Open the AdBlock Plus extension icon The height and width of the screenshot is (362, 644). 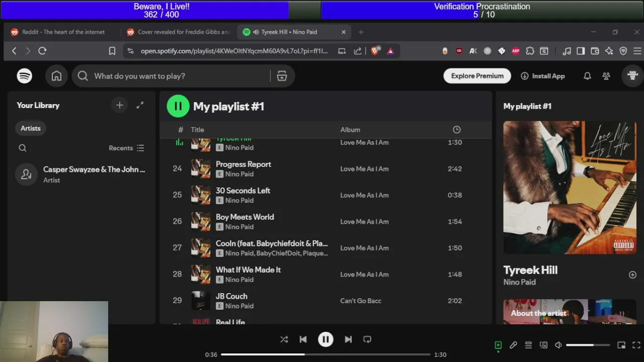(516, 51)
